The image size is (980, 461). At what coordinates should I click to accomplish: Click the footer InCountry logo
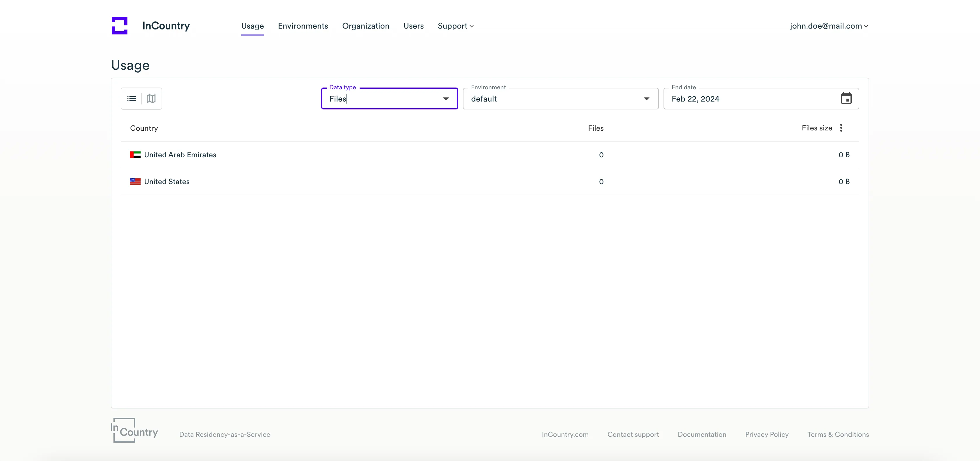pos(134,431)
